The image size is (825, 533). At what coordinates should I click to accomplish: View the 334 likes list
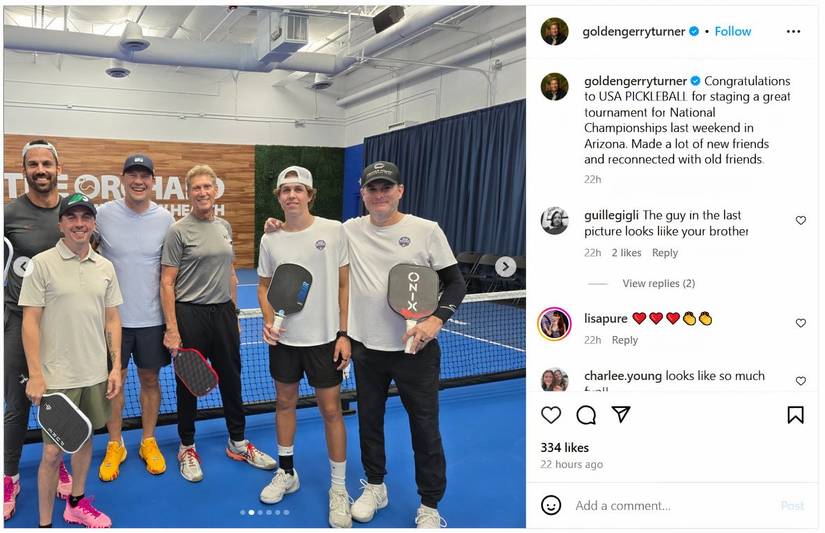tap(565, 447)
